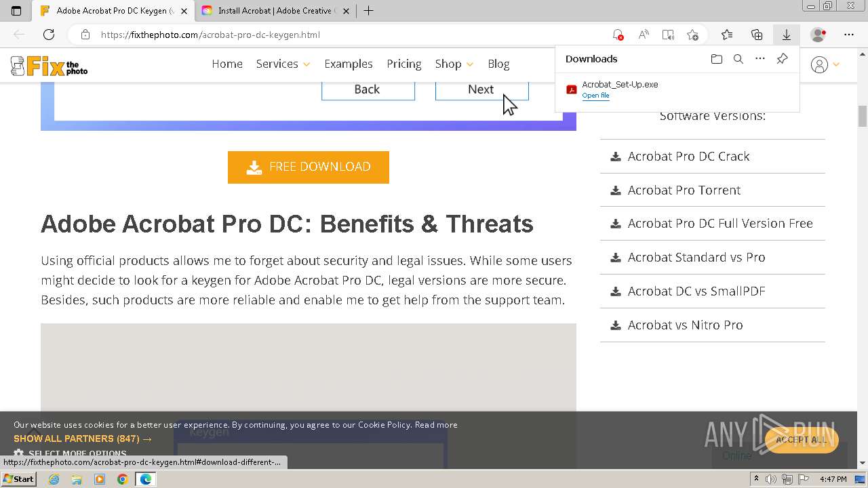
Task: Select Edge icon in taskbar
Action: (x=145, y=479)
